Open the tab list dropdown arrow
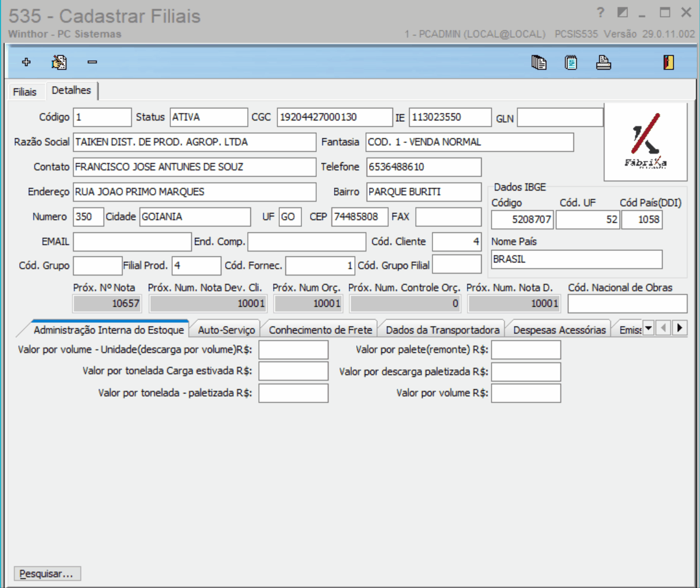 click(x=649, y=328)
